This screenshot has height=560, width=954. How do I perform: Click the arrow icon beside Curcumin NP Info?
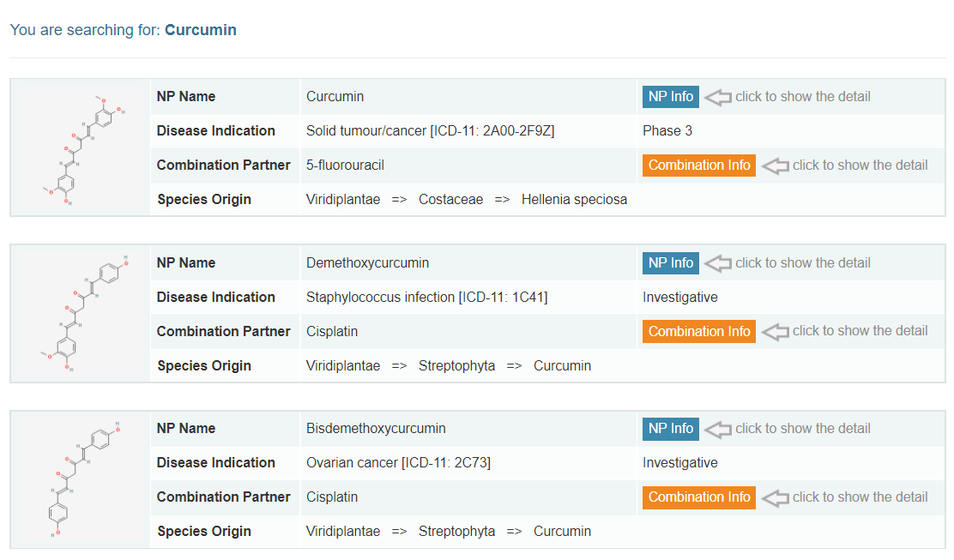[x=717, y=97]
